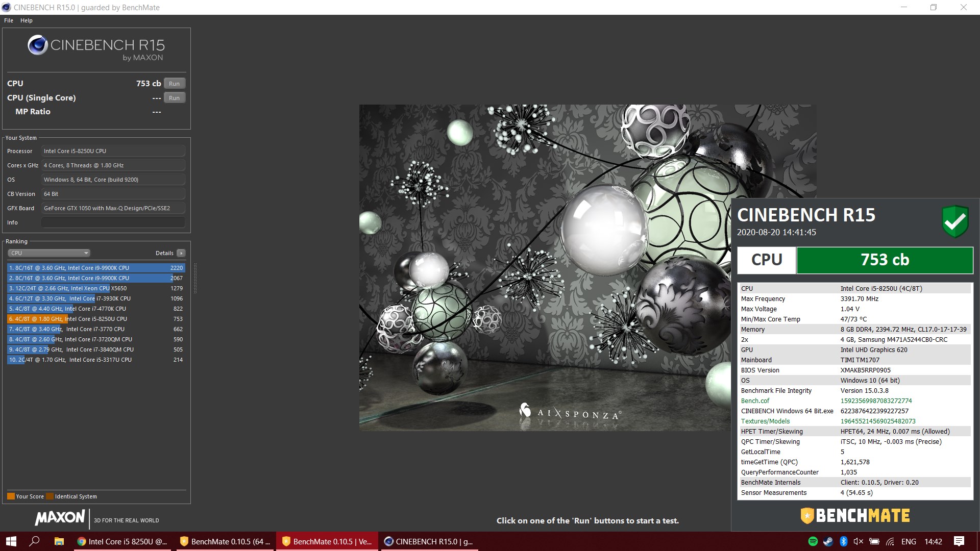Screen dimensions: 980x551
Task: Click the ENG language indicator
Action: pyautogui.click(x=909, y=542)
